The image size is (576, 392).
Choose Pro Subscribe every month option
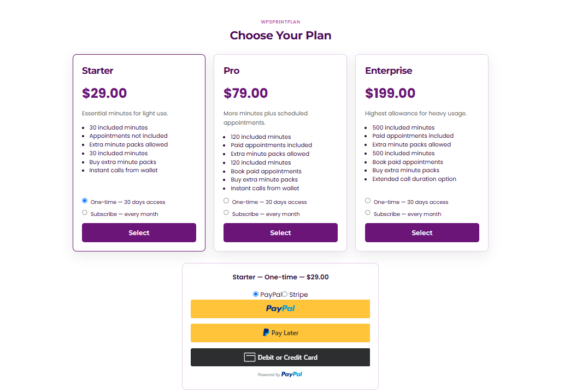point(226,213)
